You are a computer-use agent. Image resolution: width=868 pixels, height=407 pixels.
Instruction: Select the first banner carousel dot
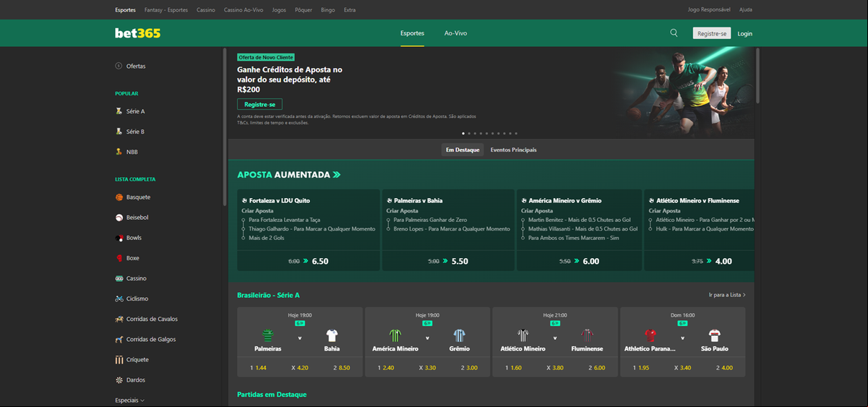[463, 134]
